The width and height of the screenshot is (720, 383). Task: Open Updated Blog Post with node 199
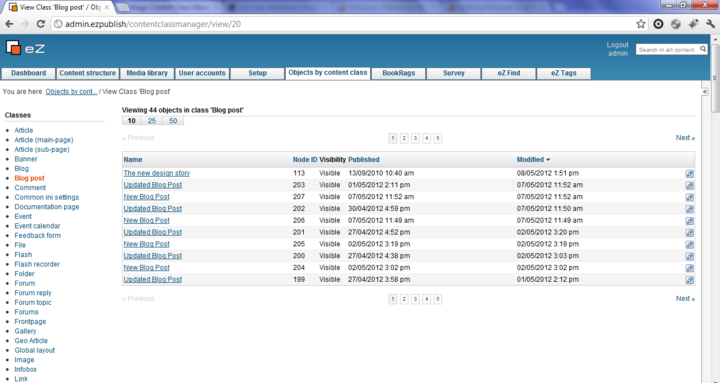point(152,280)
